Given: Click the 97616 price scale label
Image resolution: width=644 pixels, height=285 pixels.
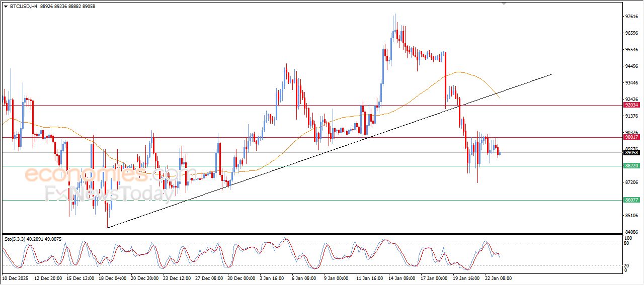Looking at the screenshot, I should click(x=631, y=17).
